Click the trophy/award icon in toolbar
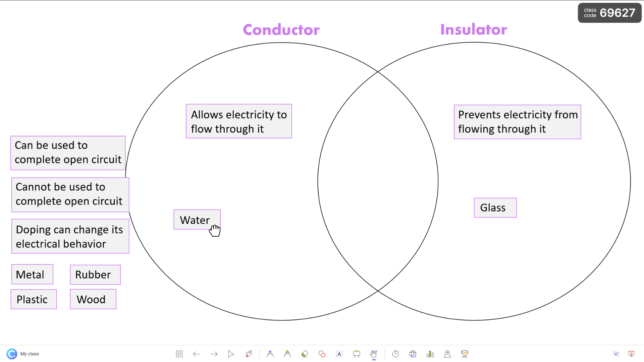Screen dimensions: 644x362 [465, 354]
